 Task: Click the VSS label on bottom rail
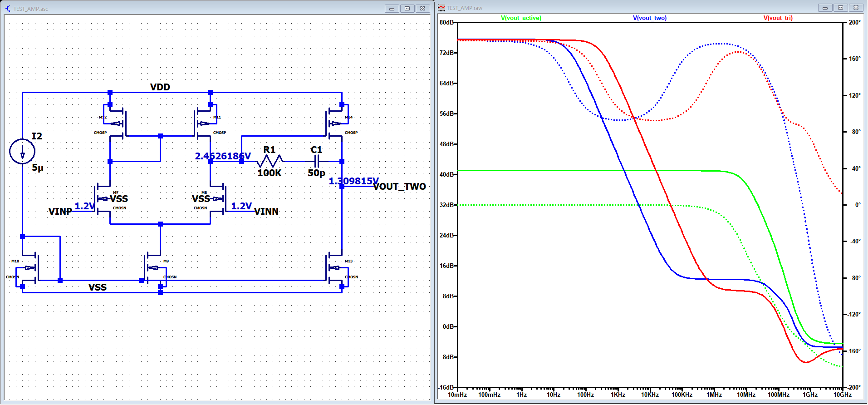pyautogui.click(x=98, y=287)
